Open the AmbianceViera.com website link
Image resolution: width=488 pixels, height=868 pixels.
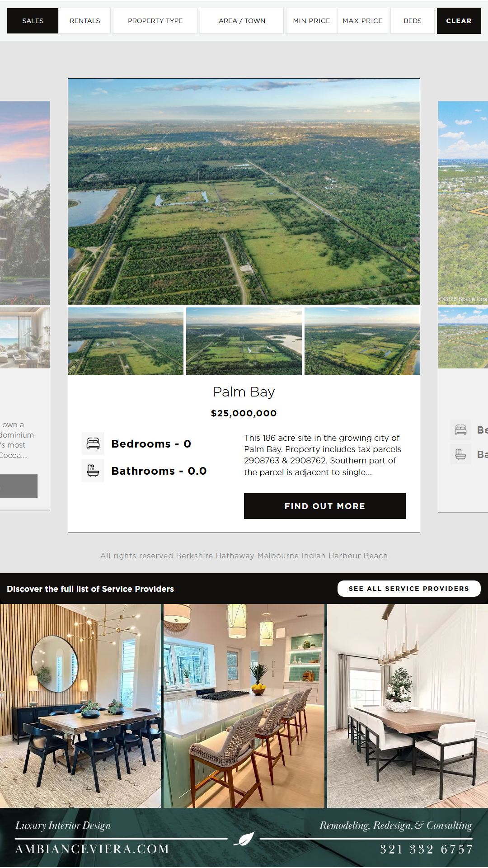(x=92, y=849)
